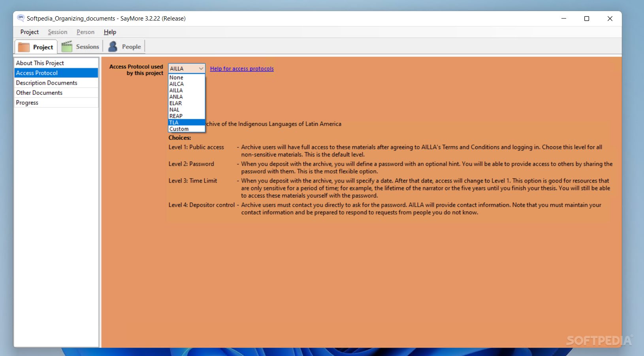Click 'Level 2: Password' text

[x=191, y=164]
